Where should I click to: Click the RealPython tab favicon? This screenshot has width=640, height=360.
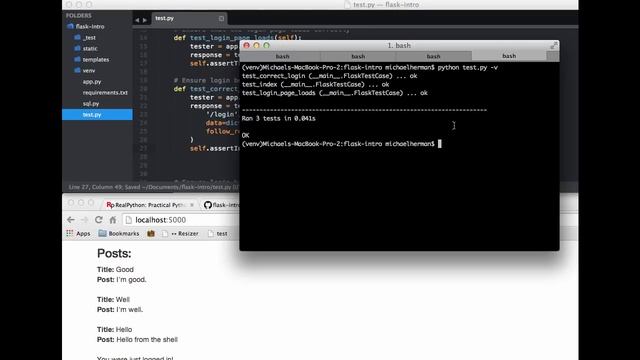[110, 205]
